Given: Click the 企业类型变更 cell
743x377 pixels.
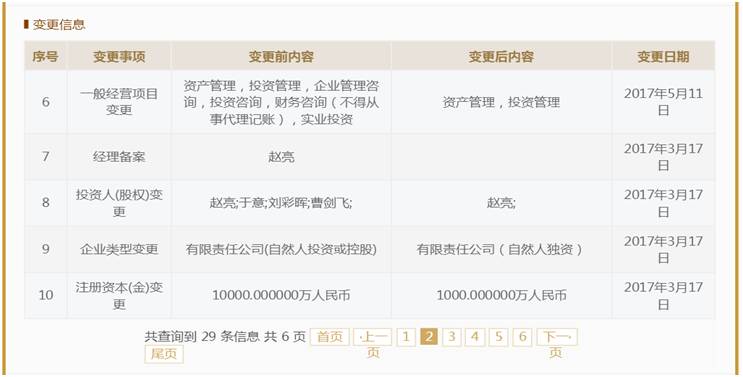Looking at the screenshot, I should [119, 249].
